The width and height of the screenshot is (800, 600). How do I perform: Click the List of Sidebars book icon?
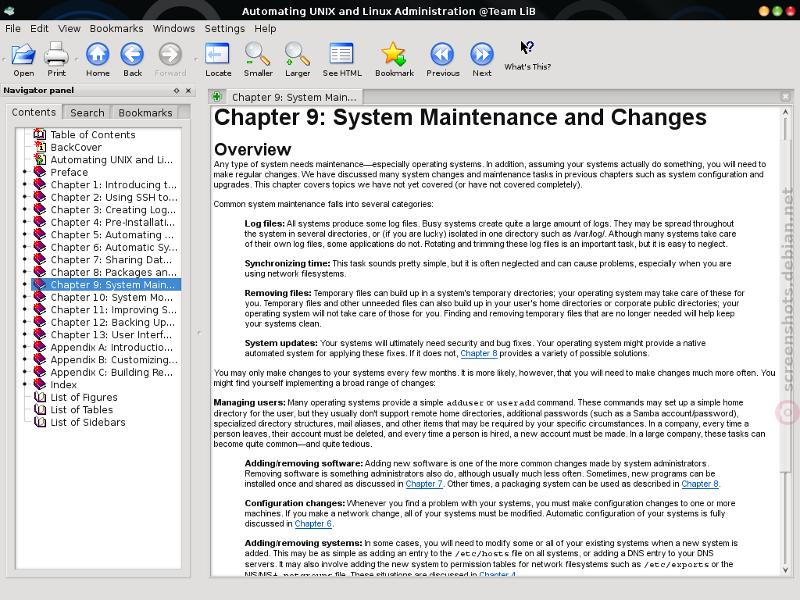[40, 422]
